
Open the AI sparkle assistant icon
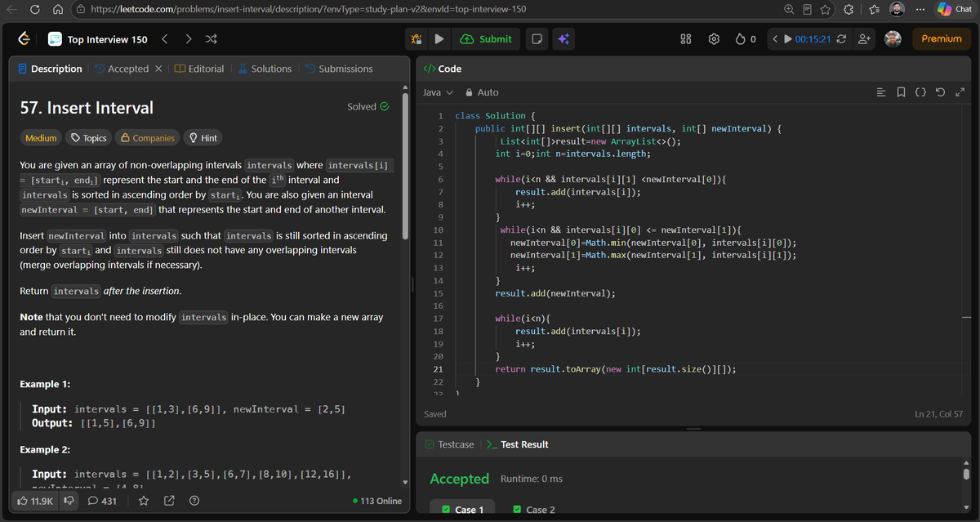(x=563, y=38)
